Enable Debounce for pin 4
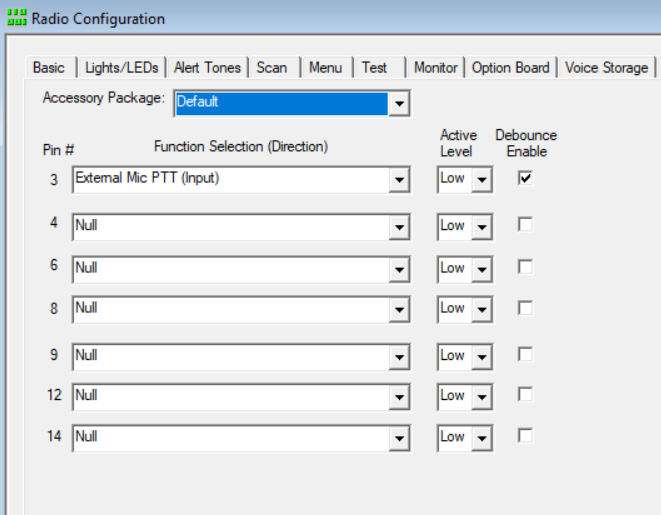Image resolution: width=661 pixels, height=515 pixels. coord(525,225)
